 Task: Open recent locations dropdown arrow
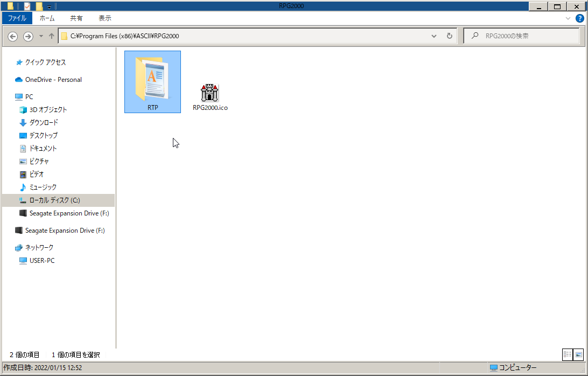(41, 36)
